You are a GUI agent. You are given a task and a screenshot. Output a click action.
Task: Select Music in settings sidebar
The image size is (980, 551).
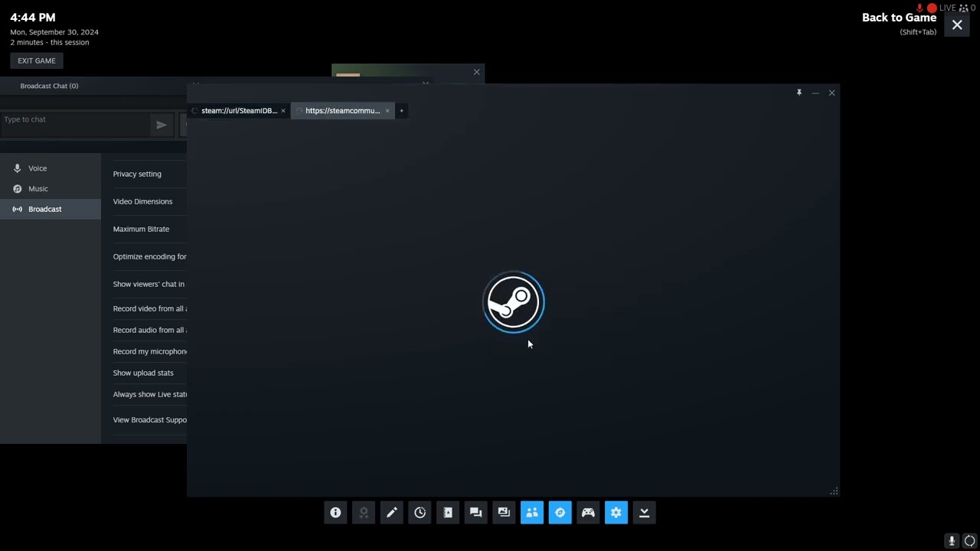51,189
